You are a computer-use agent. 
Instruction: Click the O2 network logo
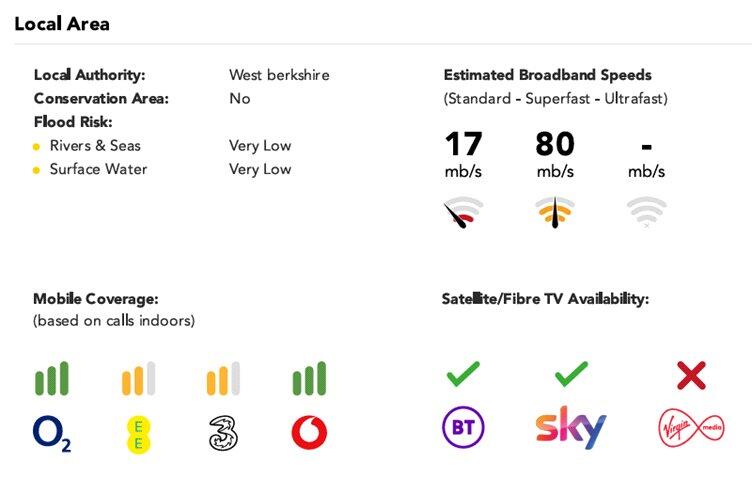coord(52,433)
